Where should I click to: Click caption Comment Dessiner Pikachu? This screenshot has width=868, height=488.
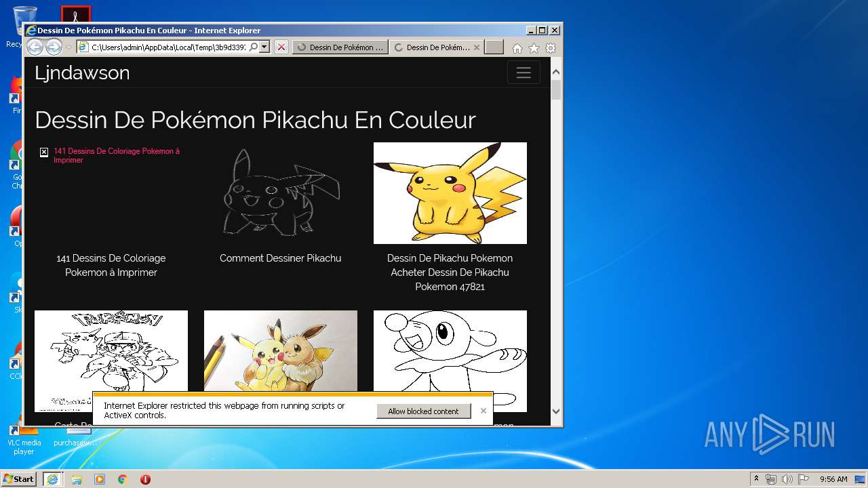coord(281,258)
